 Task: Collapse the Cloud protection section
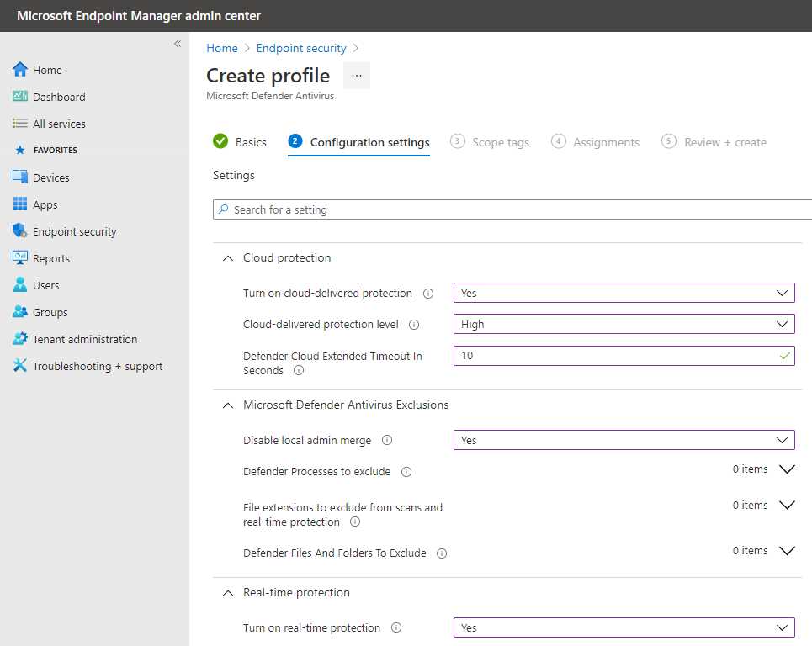[226, 257]
